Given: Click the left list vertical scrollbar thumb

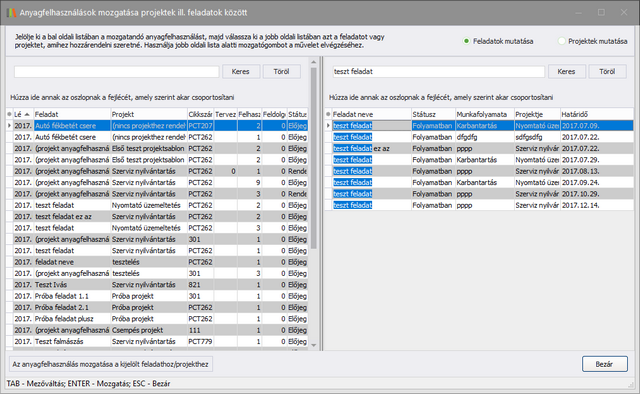Looking at the screenshot, I should click(x=313, y=158).
